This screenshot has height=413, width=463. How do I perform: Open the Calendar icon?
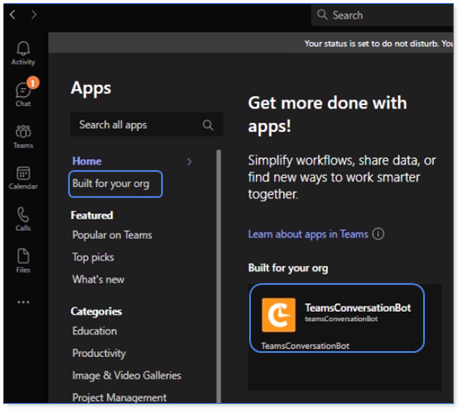[x=23, y=178]
